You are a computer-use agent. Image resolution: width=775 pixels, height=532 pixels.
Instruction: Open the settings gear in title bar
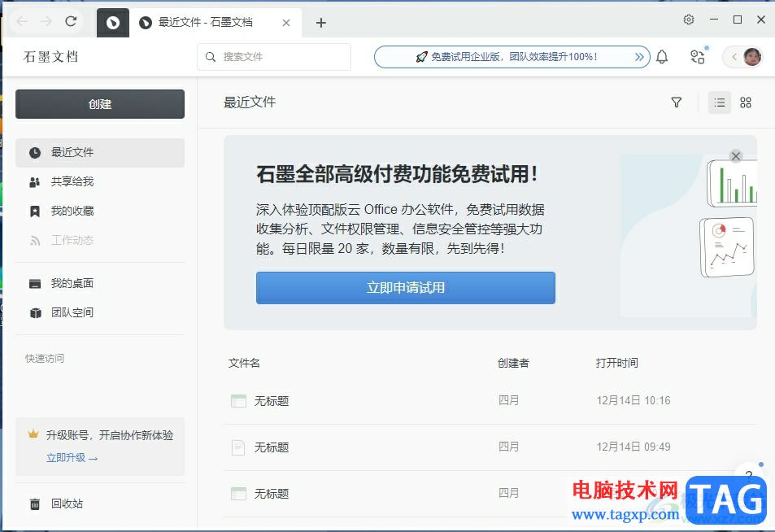689,20
